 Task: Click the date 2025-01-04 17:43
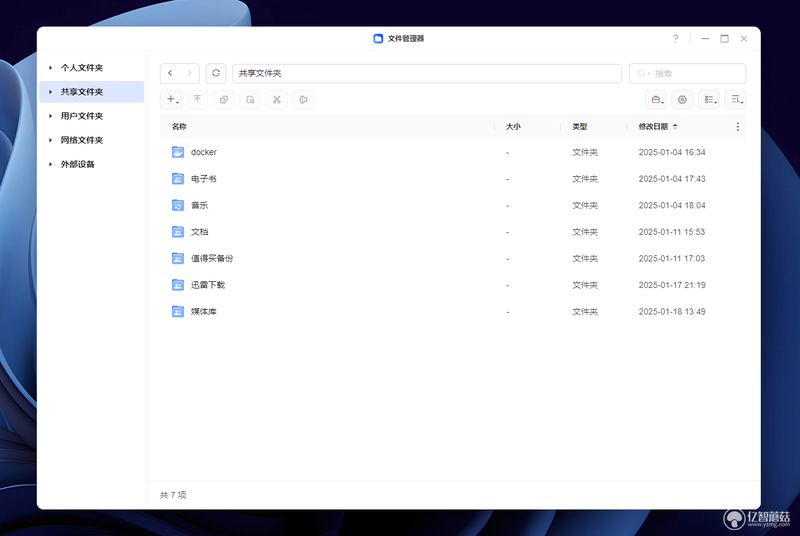(672, 178)
